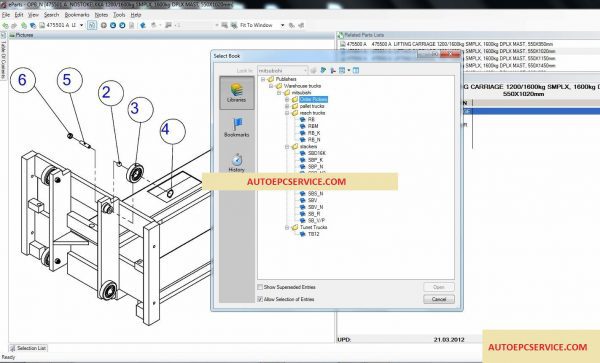Viewport: 600px width, 363px height.
Task: Open the Notes menu
Action: (101, 15)
